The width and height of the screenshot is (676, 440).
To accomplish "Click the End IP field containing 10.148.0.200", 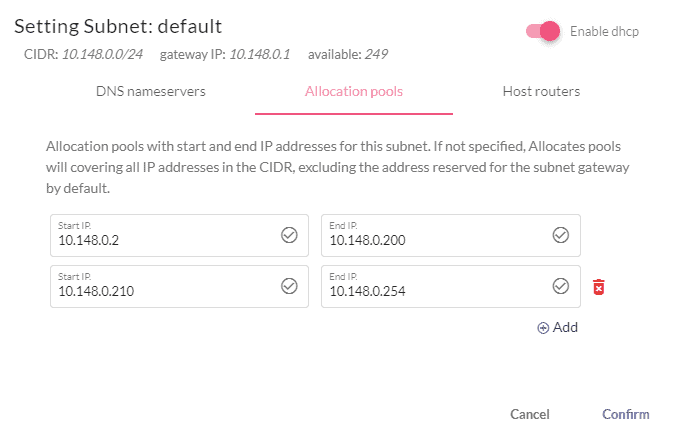I will [451, 235].
